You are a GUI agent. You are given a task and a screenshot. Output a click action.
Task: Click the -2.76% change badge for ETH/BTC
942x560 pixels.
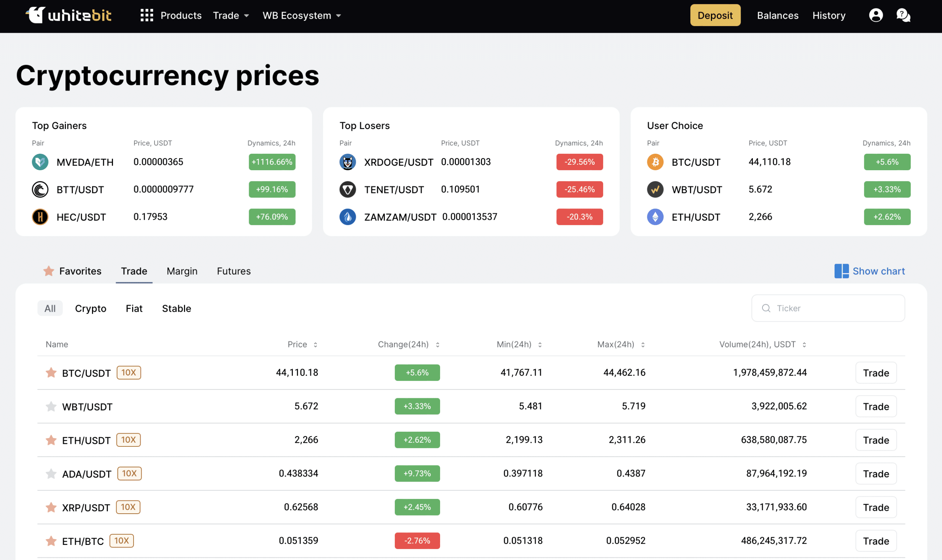pyautogui.click(x=417, y=541)
